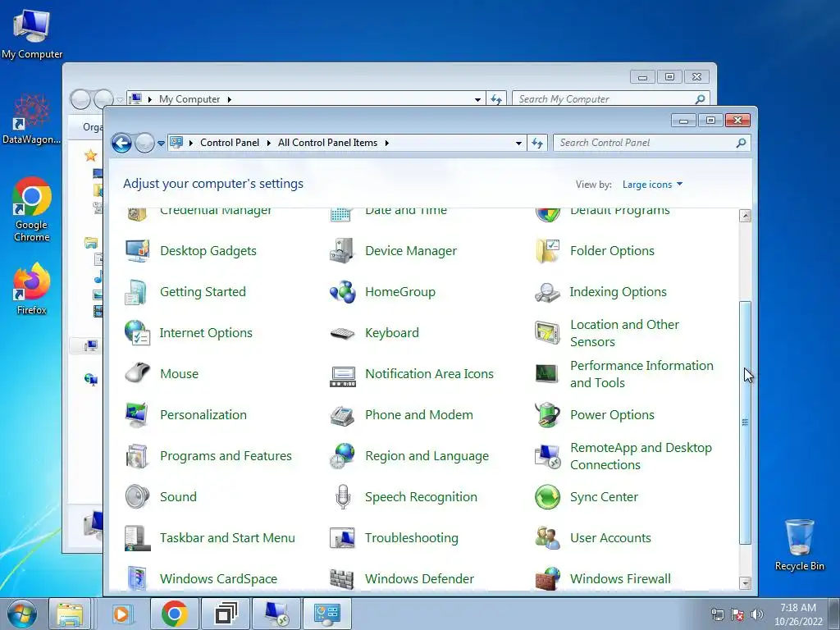Screen dimensions: 840x630
Task: Open the Folder Options icon
Action: [547, 251]
